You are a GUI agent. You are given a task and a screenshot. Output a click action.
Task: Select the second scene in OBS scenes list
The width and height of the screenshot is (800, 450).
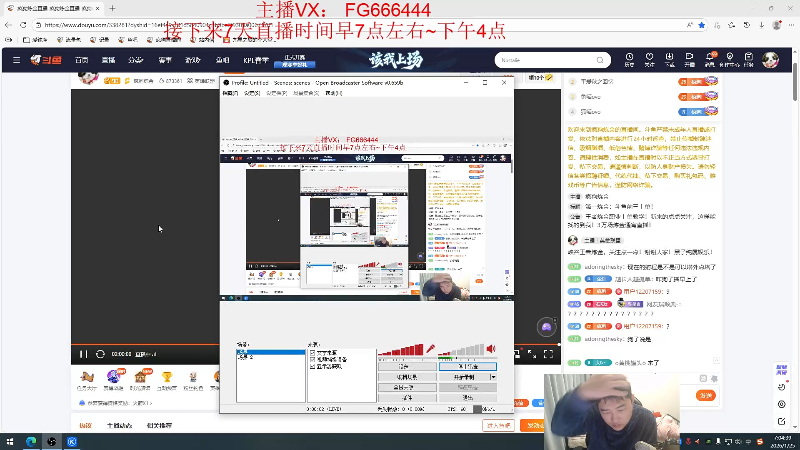[270, 357]
